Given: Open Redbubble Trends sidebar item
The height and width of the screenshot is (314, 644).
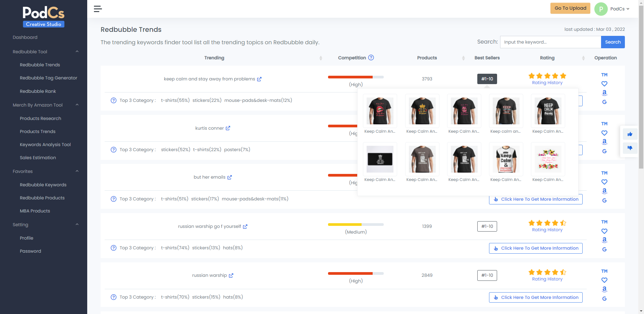Looking at the screenshot, I should pos(40,65).
